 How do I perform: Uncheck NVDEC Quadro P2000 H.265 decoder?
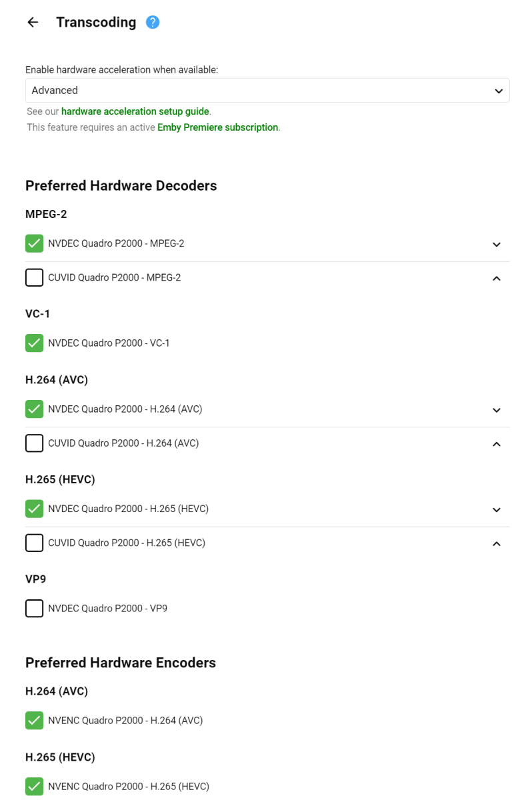coord(35,509)
